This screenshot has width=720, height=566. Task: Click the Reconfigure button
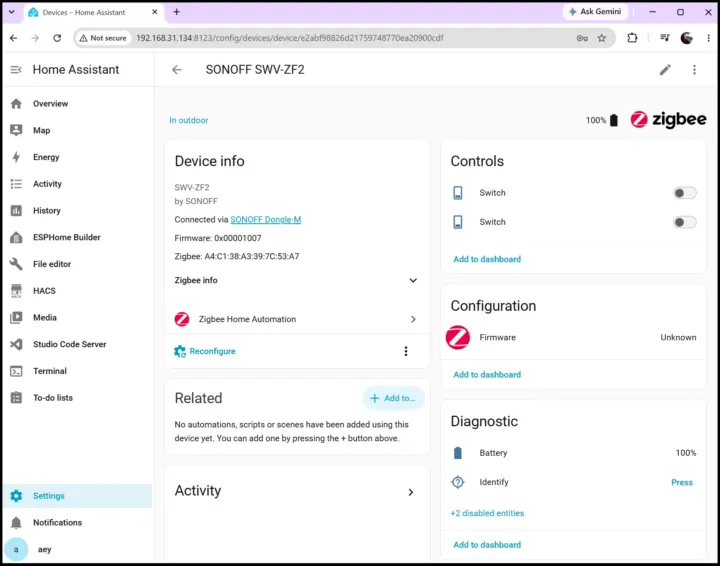(x=205, y=351)
